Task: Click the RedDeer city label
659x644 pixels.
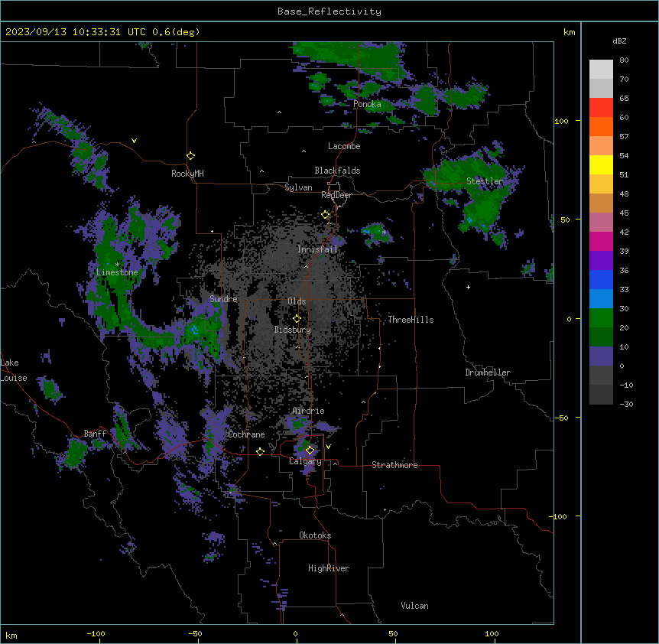Action: tap(336, 195)
